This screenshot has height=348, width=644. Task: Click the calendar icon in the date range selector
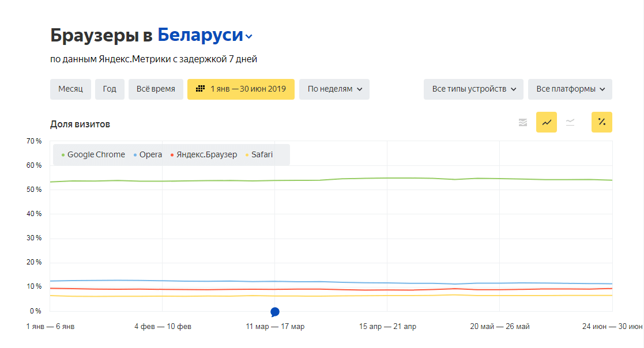click(200, 89)
